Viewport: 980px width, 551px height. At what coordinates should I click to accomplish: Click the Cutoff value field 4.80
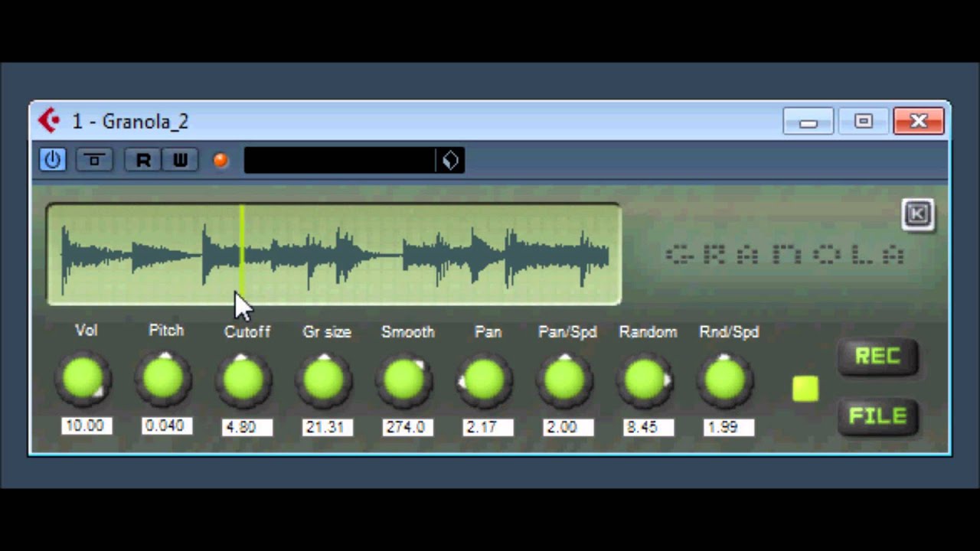(x=247, y=427)
